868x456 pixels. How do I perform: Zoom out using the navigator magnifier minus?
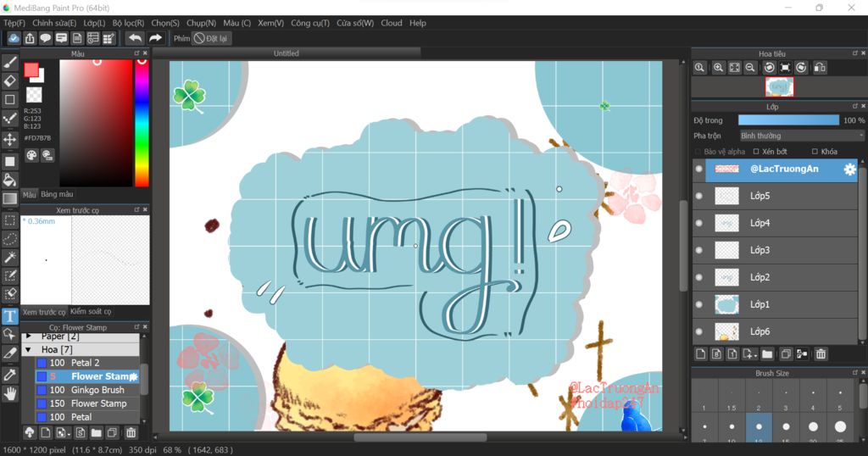750,68
